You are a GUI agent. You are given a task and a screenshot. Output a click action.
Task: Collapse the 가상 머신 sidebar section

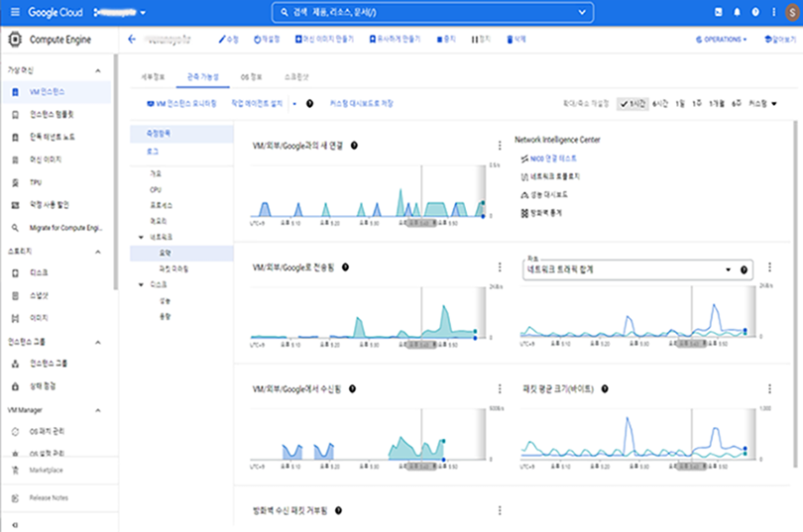click(98, 70)
